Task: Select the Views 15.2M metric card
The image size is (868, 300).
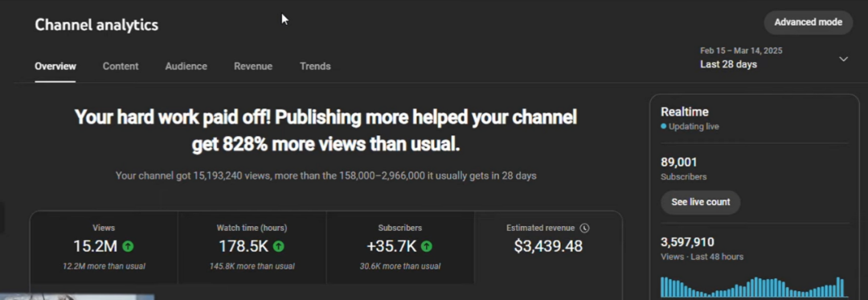Action: (104, 248)
